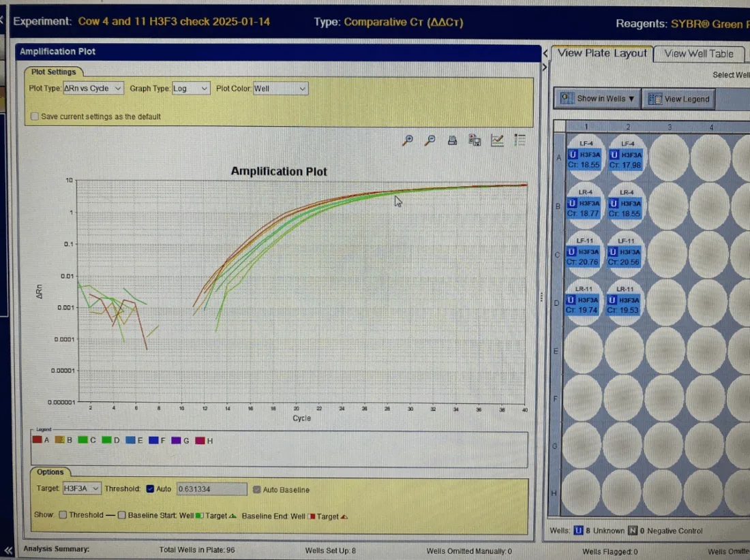Click the View Legend button

tap(679, 99)
